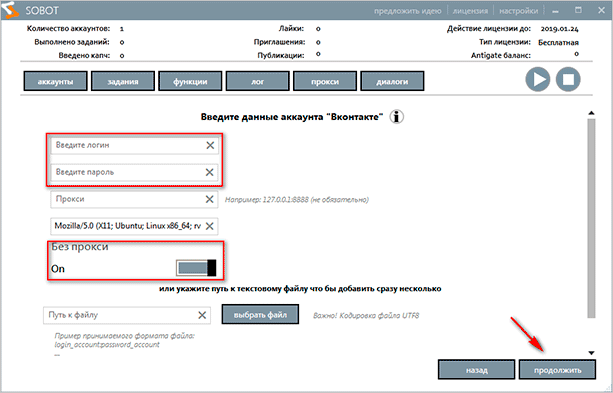Click the Antigate баланс label

pyautogui.click(x=501, y=56)
